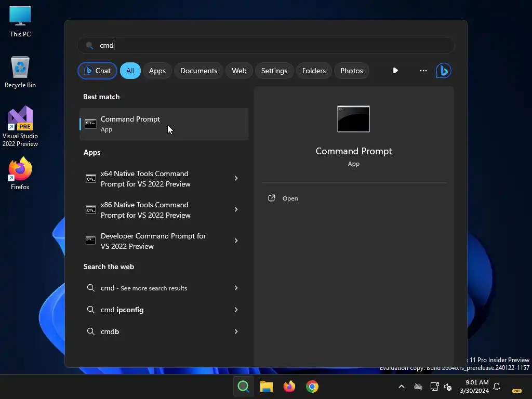Click the PRE badge icon in the tray
Screen dimensions: 532x399
pyautogui.click(x=517, y=391)
